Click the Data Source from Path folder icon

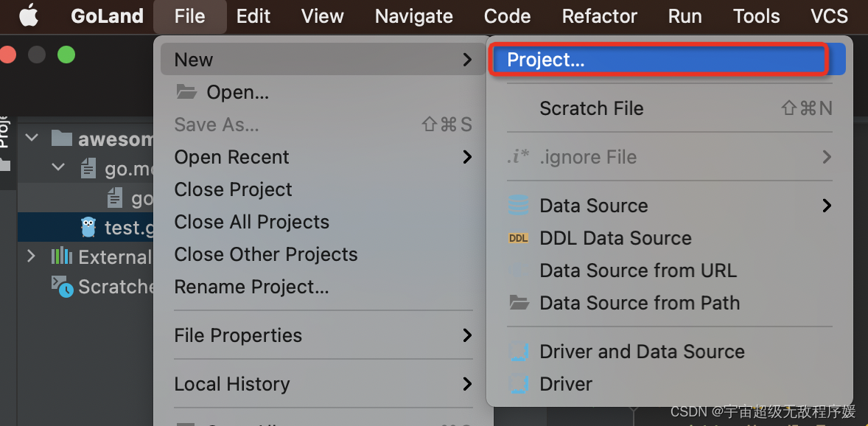[519, 303]
